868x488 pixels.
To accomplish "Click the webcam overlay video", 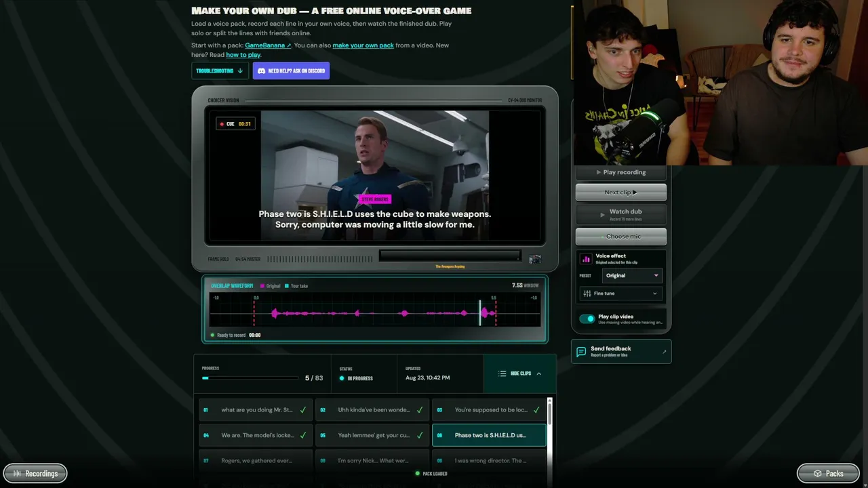I will [721, 83].
